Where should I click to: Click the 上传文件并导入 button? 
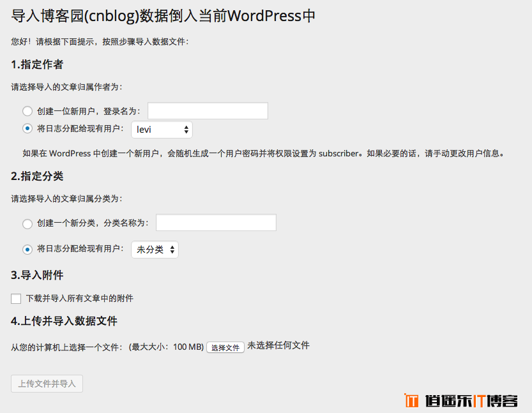tap(47, 384)
